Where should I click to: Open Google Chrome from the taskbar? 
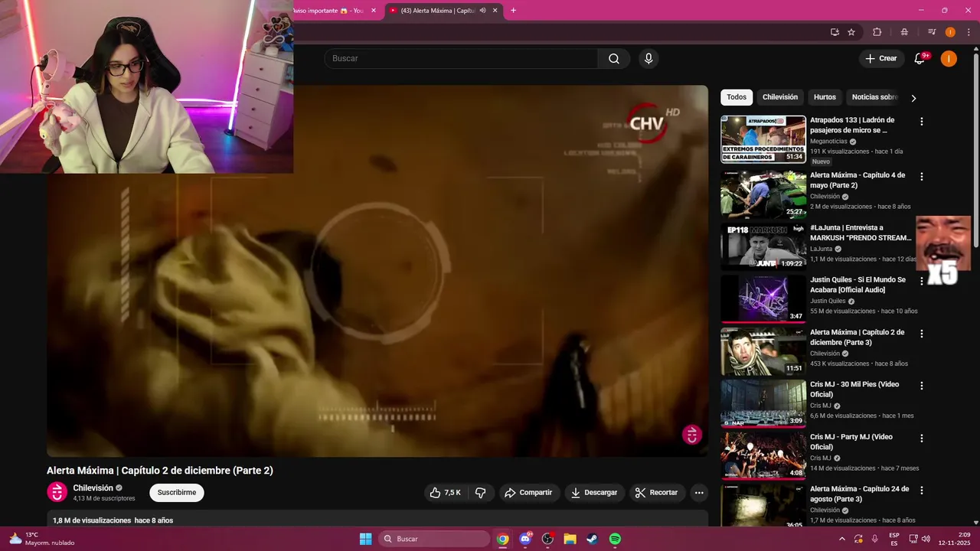point(502,539)
